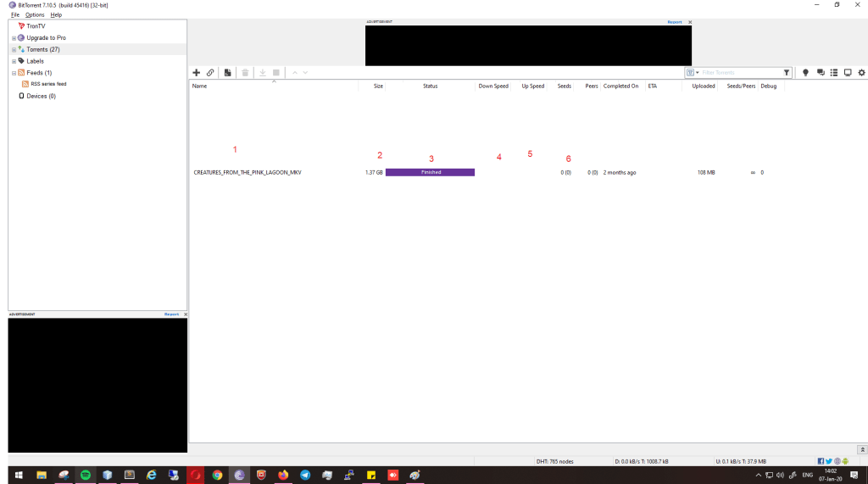Click the Add Torrent plus icon

pos(197,73)
